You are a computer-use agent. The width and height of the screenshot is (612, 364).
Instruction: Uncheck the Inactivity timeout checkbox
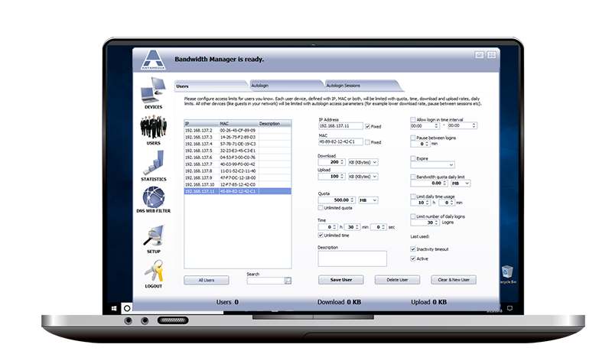pyautogui.click(x=413, y=249)
